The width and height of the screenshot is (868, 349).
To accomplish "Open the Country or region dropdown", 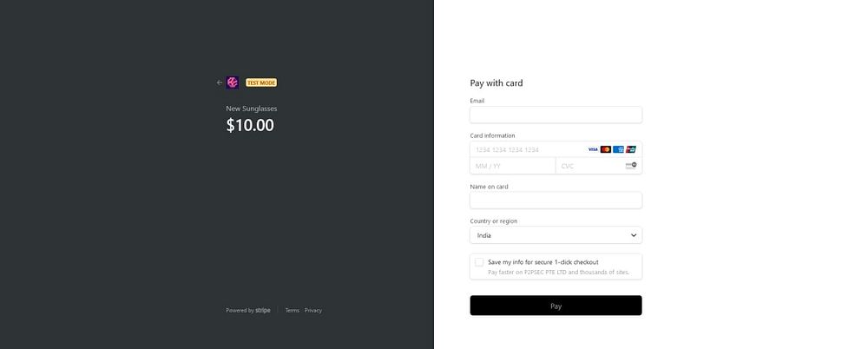I will (556, 235).
